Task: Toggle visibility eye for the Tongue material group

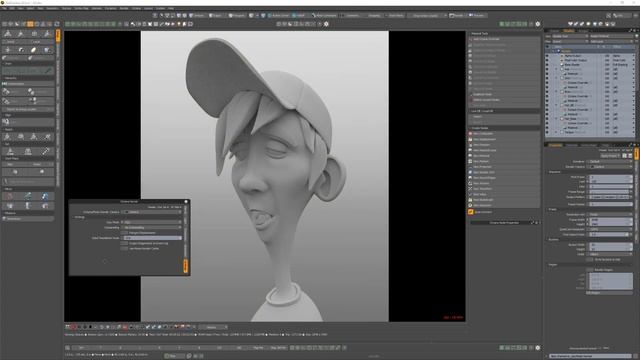Action: (547, 132)
